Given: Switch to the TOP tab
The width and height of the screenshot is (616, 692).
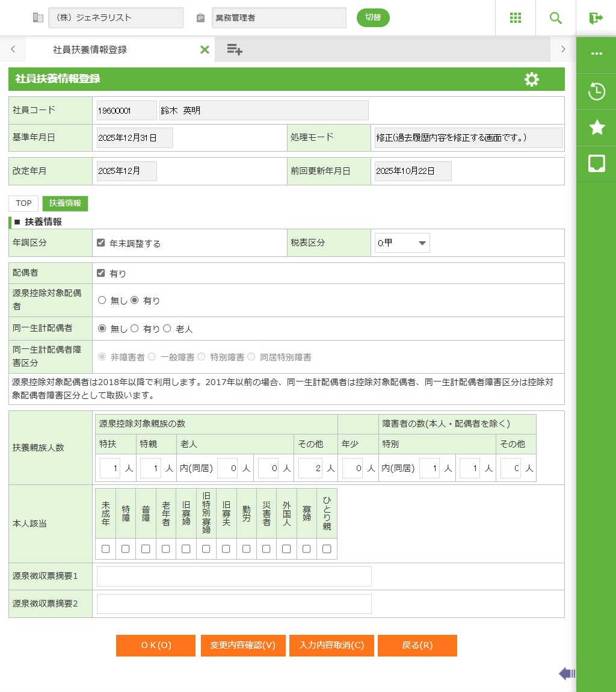Looking at the screenshot, I should coord(23,203).
